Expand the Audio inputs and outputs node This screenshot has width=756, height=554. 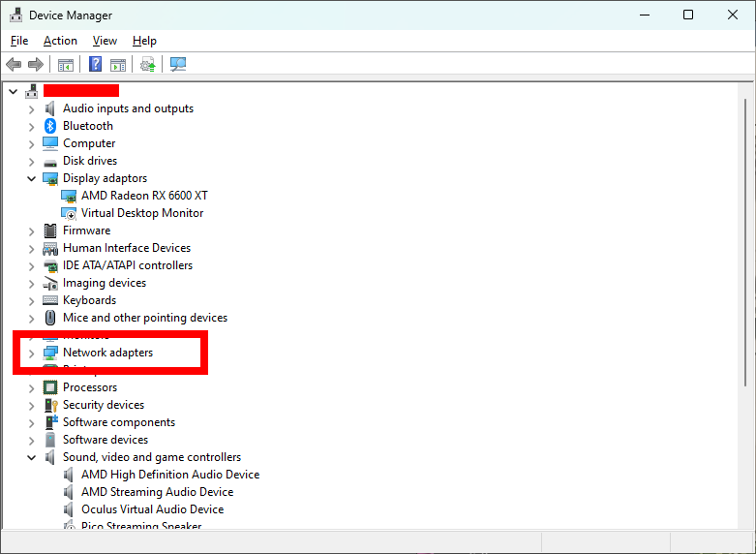(x=31, y=109)
